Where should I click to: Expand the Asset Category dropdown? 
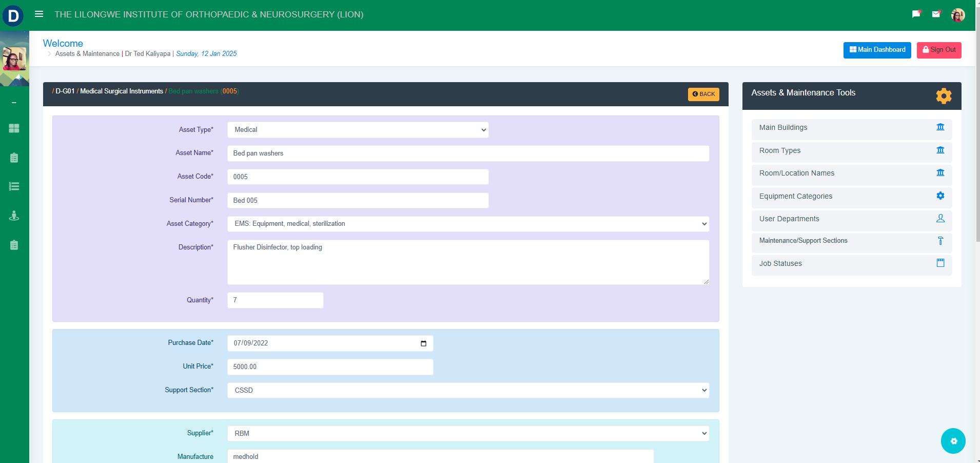(x=468, y=224)
